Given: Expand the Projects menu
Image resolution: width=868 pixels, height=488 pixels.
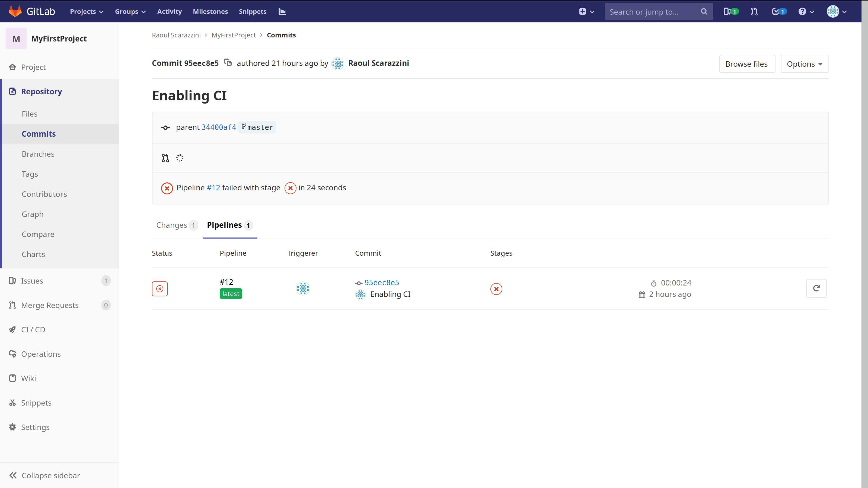Looking at the screenshot, I should click(86, 11).
